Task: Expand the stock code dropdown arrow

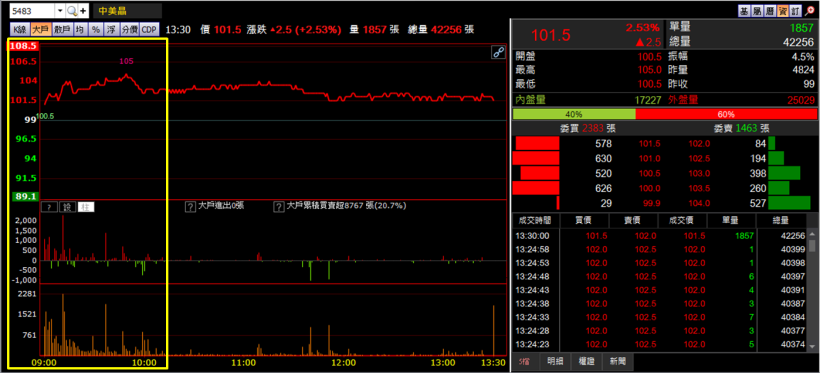Action: pos(60,11)
